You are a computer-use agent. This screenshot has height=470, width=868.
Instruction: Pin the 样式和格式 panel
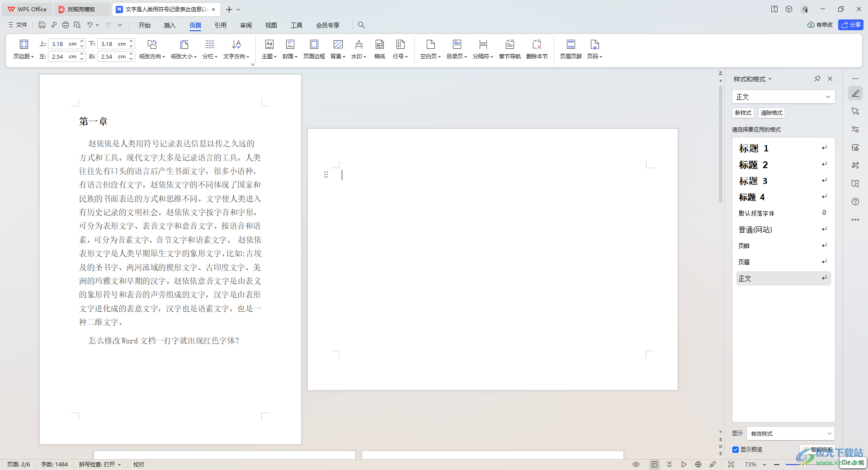pos(817,79)
